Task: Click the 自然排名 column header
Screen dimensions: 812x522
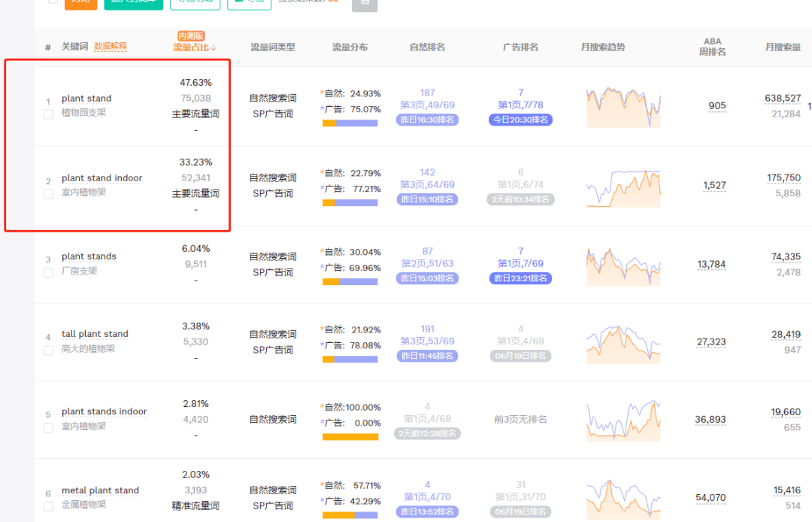Action: (x=427, y=47)
